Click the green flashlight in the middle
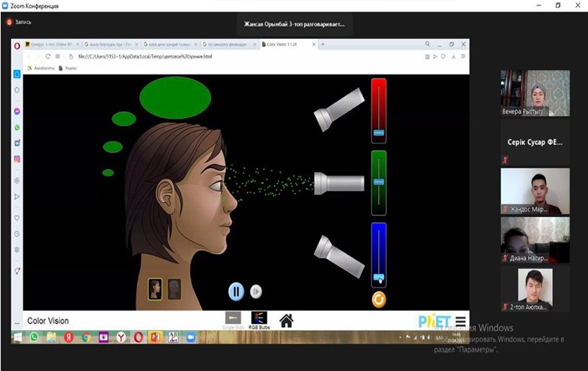Image resolution: width=588 pixels, height=371 pixels. [339, 183]
